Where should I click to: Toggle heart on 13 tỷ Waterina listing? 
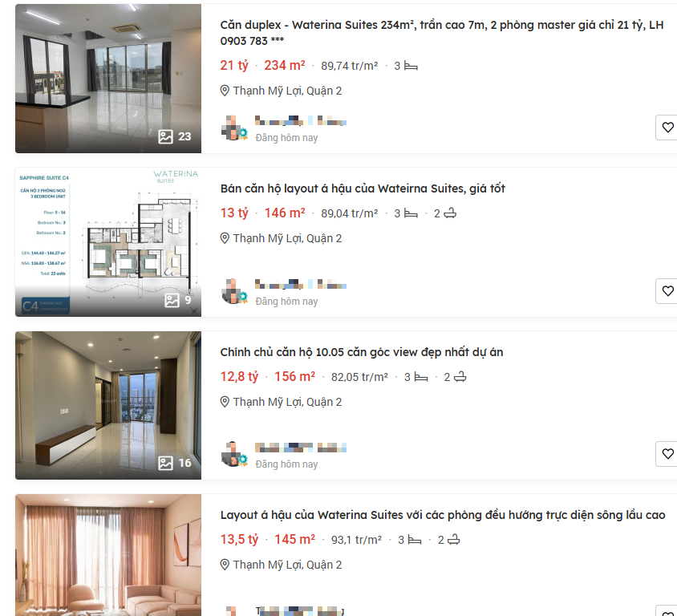667,291
